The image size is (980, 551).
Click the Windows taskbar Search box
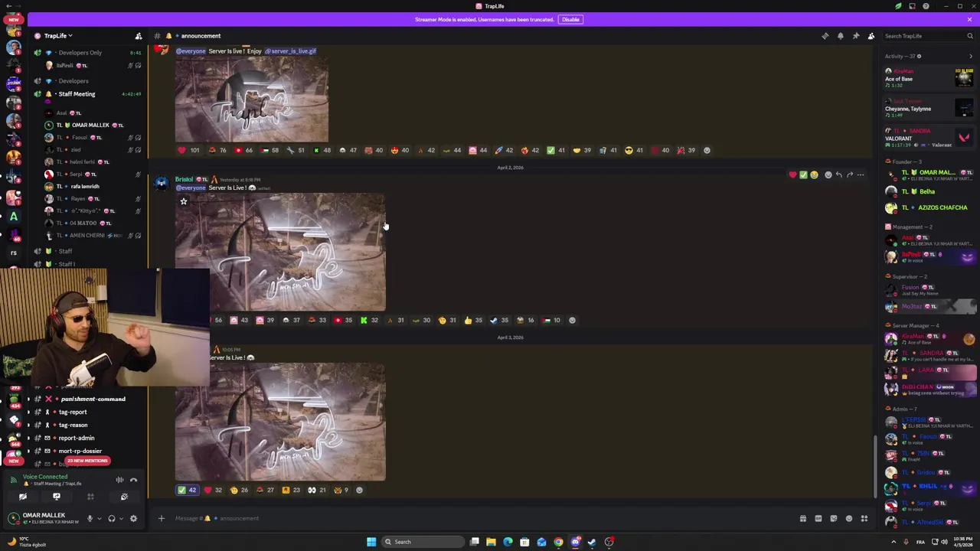pyautogui.click(x=423, y=542)
